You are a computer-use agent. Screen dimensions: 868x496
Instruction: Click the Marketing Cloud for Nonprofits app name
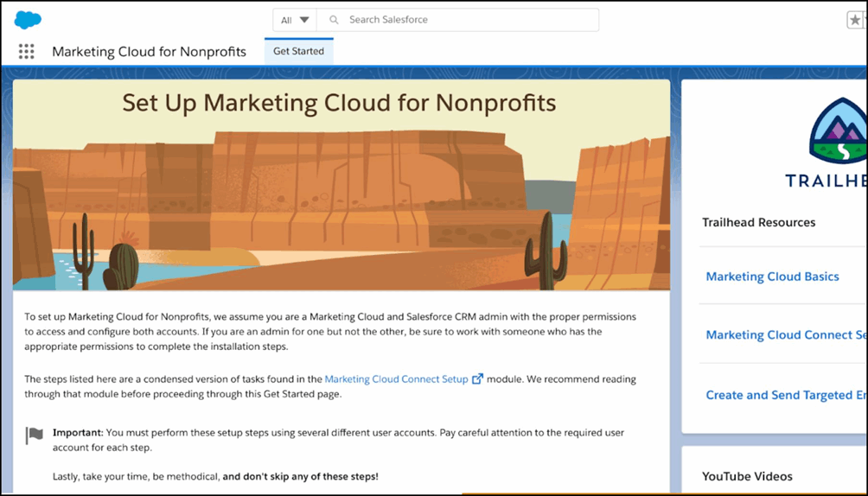[x=149, y=52]
